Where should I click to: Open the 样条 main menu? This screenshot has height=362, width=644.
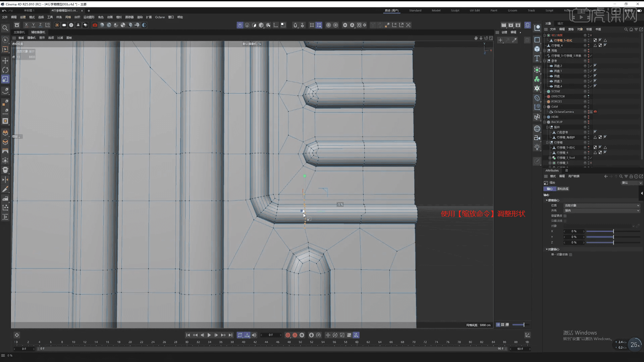(x=59, y=17)
